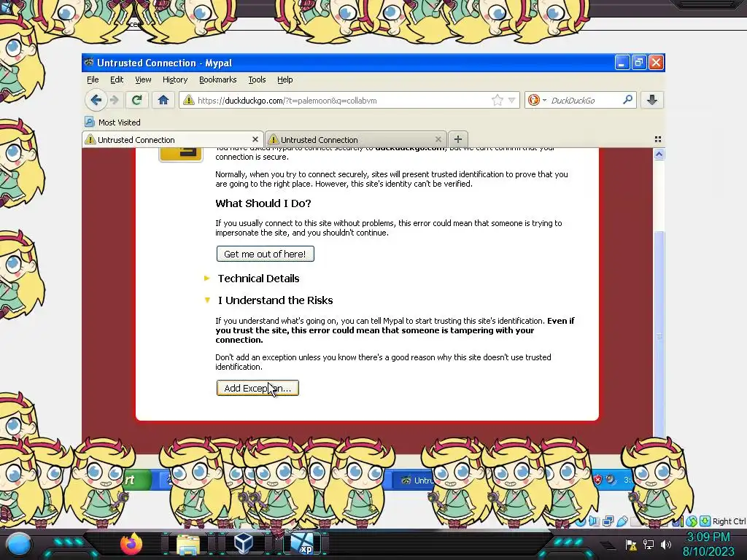
Task: Click the What Should I Do? heading
Action: pyautogui.click(x=263, y=203)
